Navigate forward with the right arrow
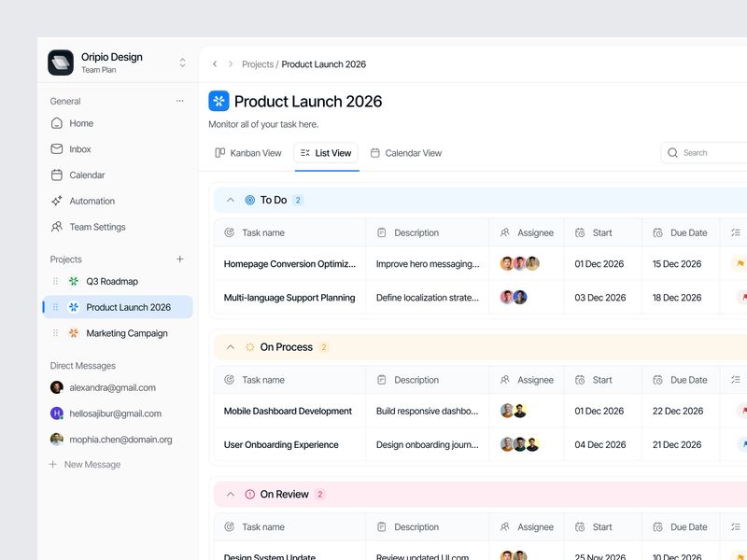 coord(231,63)
